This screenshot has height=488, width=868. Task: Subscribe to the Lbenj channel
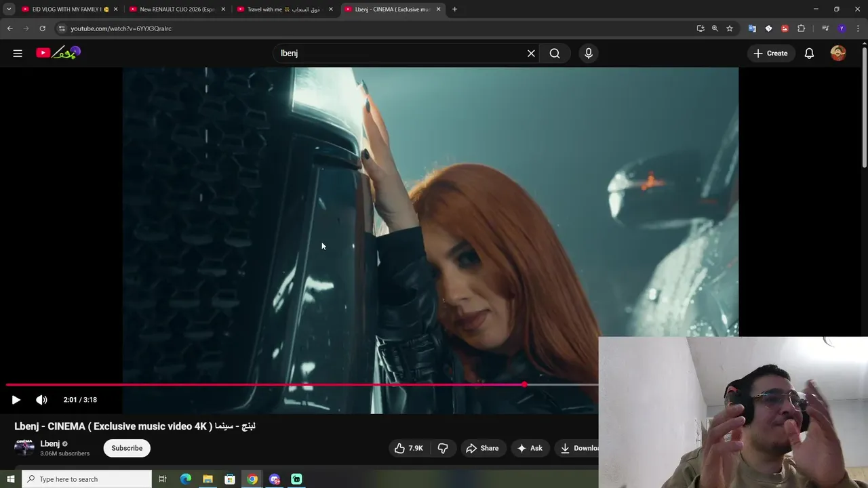tap(127, 448)
